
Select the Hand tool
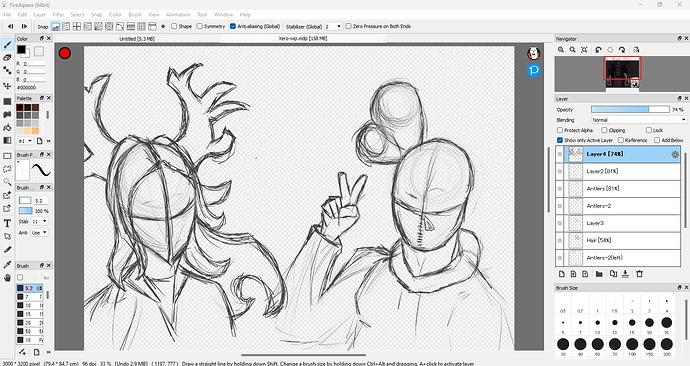point(7,278)
